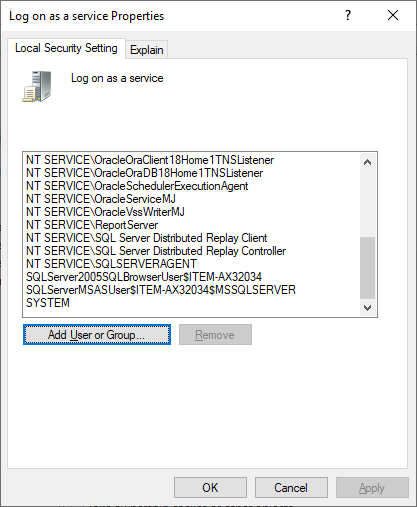This screenshot has height=507, width=417.
Task: Select SQL Server Distributed Replay Controller entry
Action: [x=156, y=251]
